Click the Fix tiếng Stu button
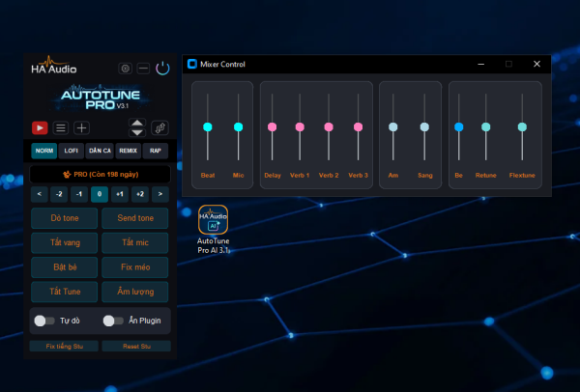This screenshot has height=392, width=580. [64, 347]
